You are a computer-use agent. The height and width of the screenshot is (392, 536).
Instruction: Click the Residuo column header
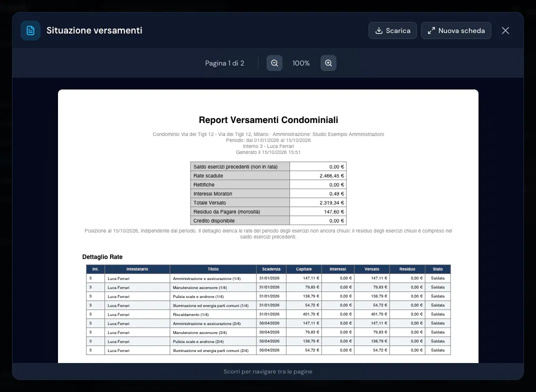point(407,269)
